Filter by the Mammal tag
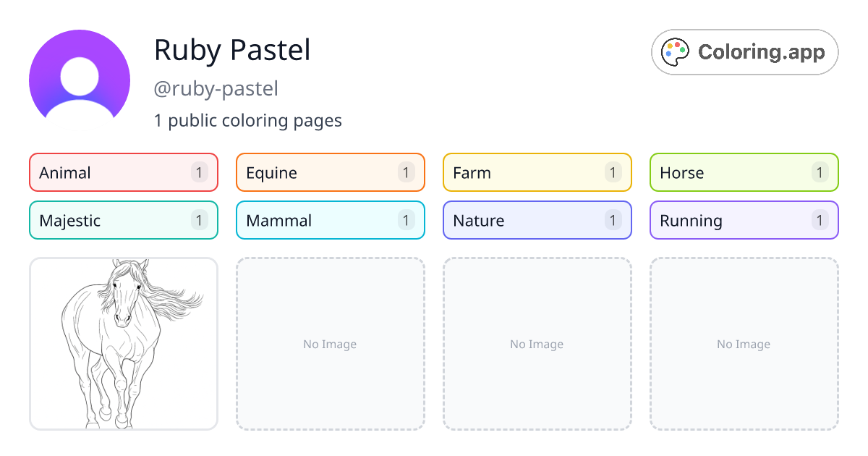Screen dimensions: 868x456 point(331,220)
